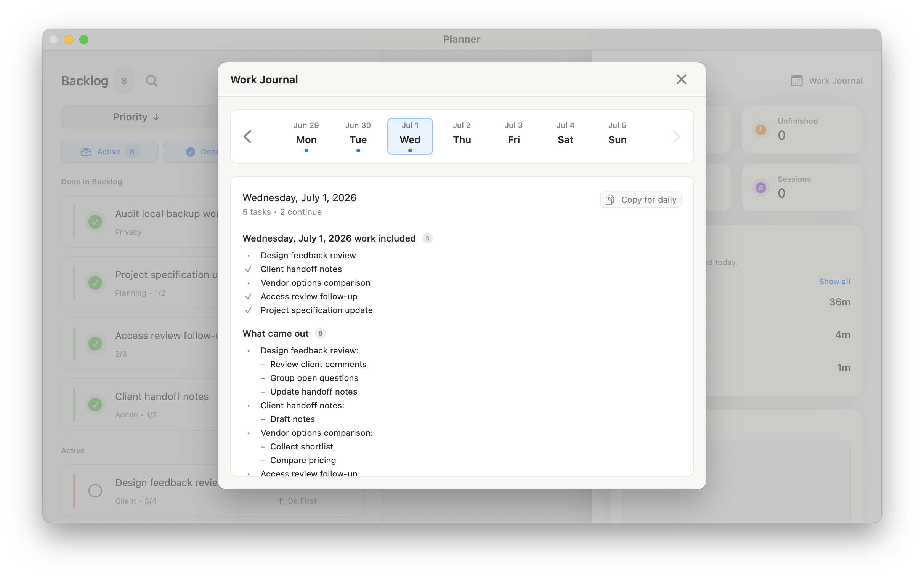This screenshot has width=924, height=579.
Task: Click the journal date heading Wednesday, July 1, 2026
Action: point(299,198)
